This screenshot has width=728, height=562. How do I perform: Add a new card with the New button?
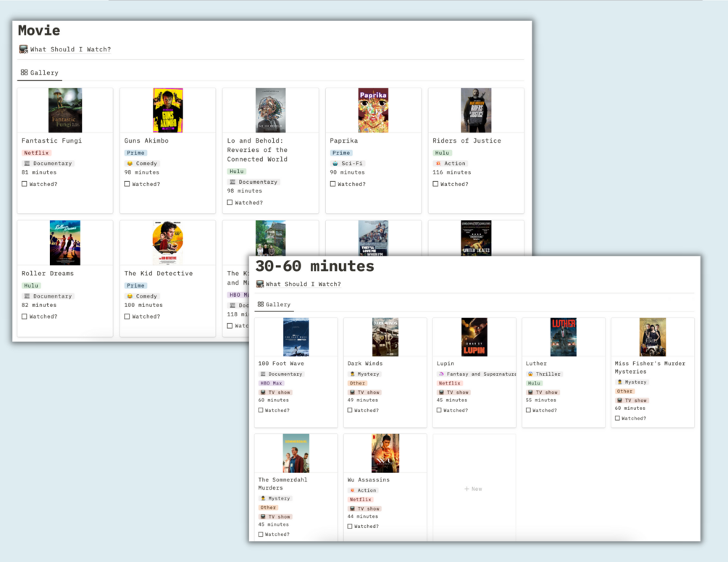(x=474, y=489)
